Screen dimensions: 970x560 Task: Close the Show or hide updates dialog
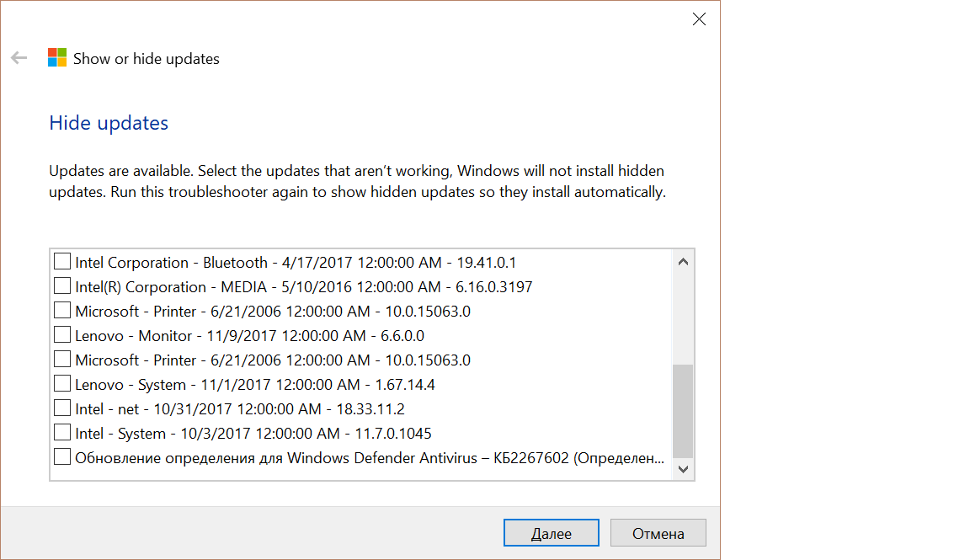(x=699, y=19)
